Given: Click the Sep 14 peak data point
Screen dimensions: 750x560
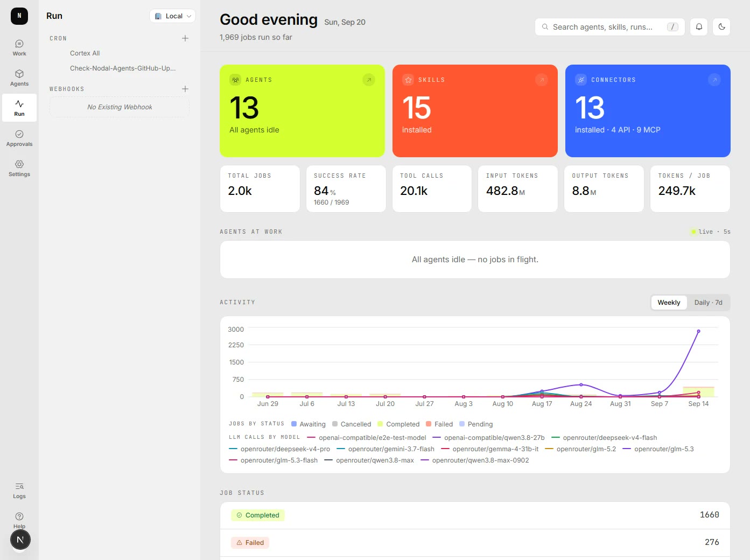Looking at the screenshot, I should tap(699, 331).
